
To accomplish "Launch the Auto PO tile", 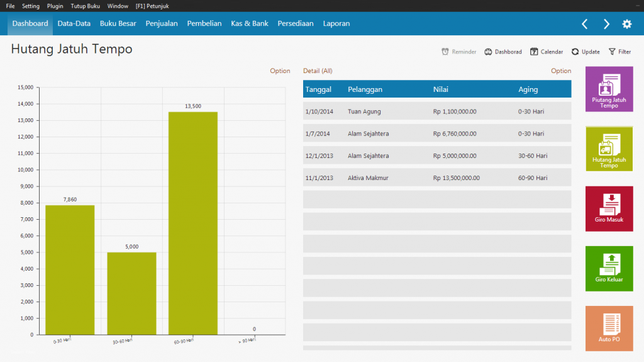I will click(x=609, y=328).
